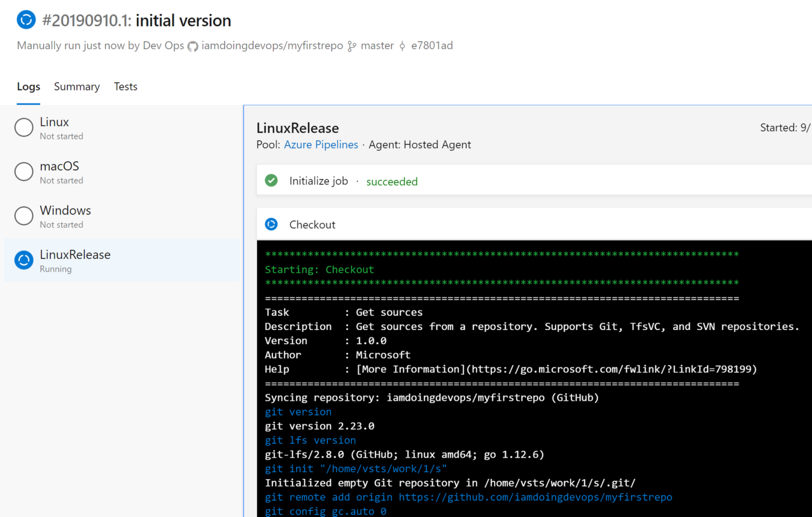Open the Azure Pipelines pool link
Screen dimensions: 812x517
[x=321, y=144]
